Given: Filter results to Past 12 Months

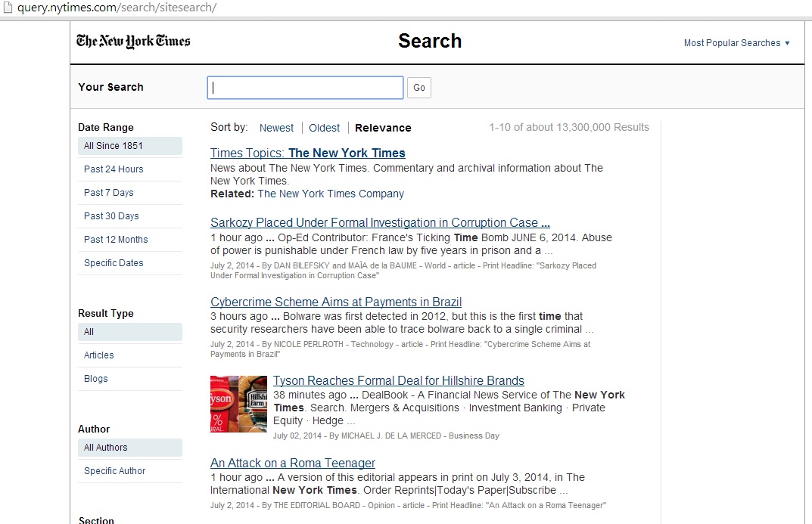Looking at the screenshot, I should point(116,240).
